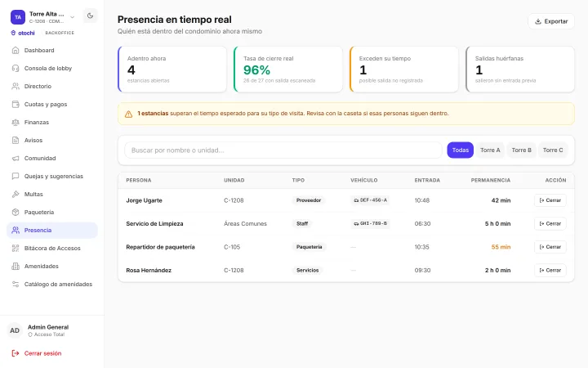Click the document icon beside Avisos

pyautogui.click(x=16, y=141)
